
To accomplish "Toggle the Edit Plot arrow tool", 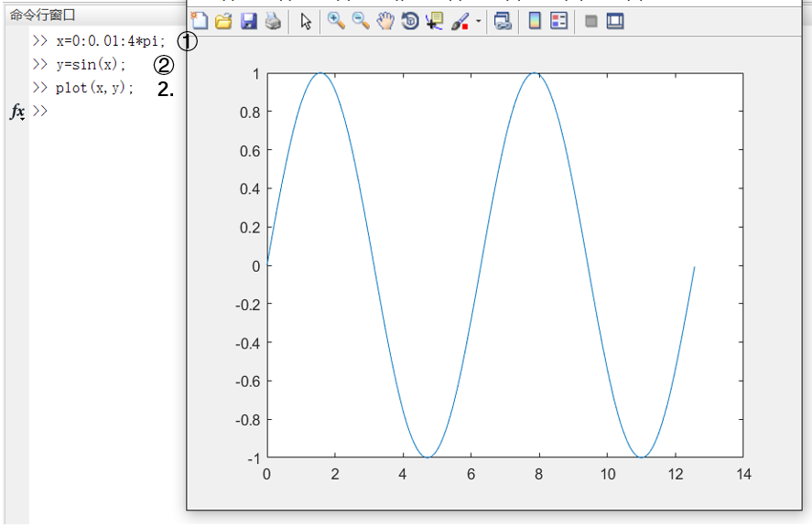I will (306, 21).
